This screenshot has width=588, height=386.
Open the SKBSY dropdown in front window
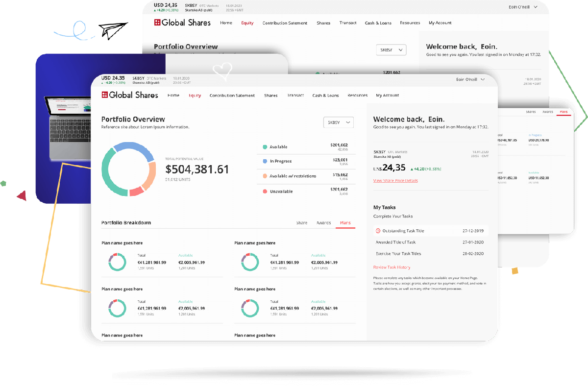click(339, 122)
